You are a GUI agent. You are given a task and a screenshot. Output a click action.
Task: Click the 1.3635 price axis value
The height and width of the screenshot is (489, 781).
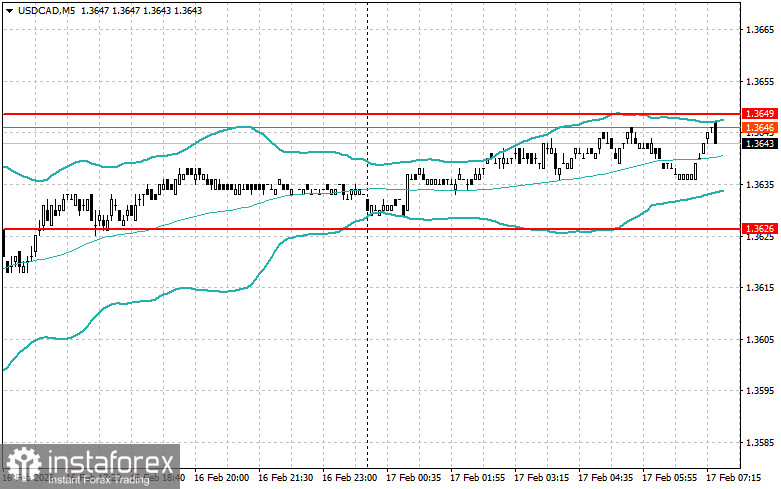point(760,185)
